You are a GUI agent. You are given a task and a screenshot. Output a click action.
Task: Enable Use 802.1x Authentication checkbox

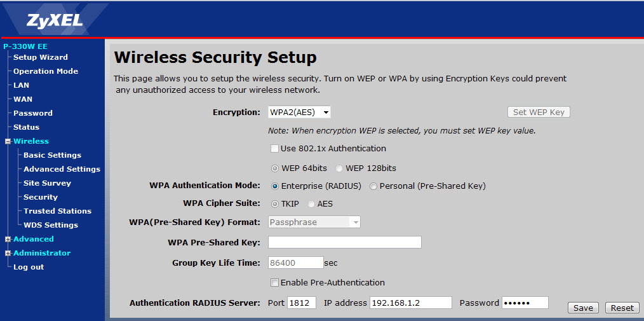(x=274, y=148)
